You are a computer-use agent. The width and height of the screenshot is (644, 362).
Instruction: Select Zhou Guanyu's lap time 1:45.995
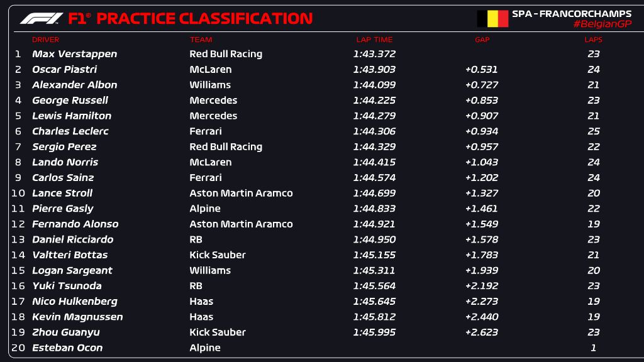(x=374, y=332)
